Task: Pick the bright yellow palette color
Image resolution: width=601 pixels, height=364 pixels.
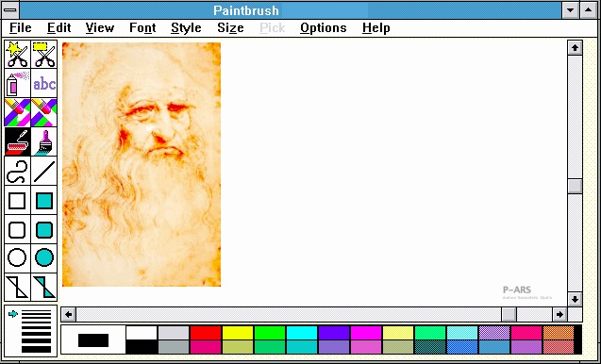Action: click(238, 333)
